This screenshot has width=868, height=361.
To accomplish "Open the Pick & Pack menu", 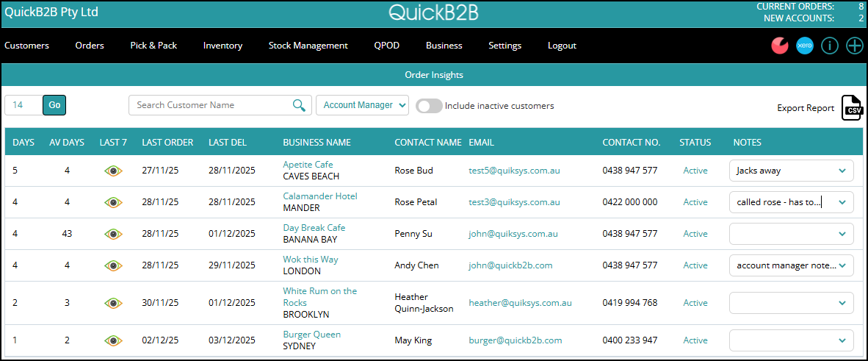I will [x=153, y=46].
